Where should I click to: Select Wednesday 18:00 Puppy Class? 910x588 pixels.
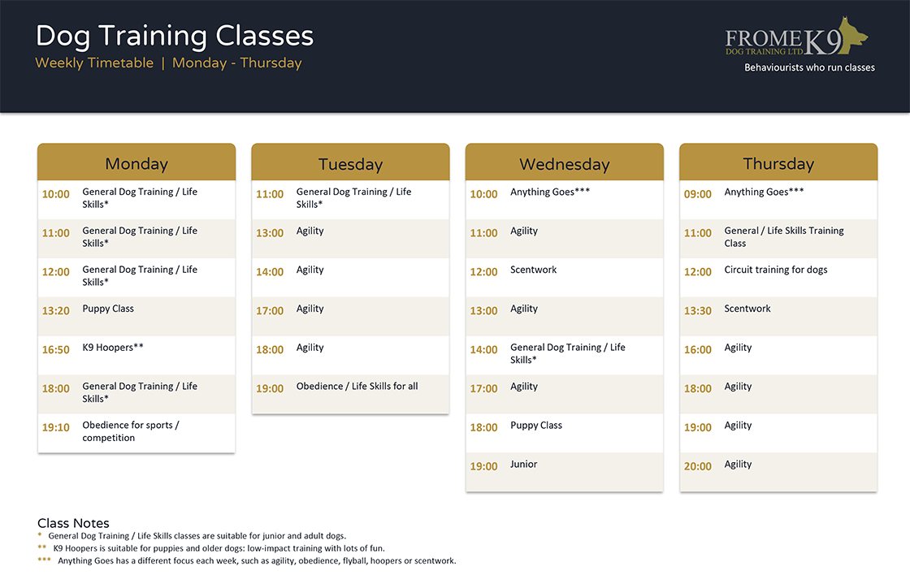pyautogui.click(x=564, y=433)
